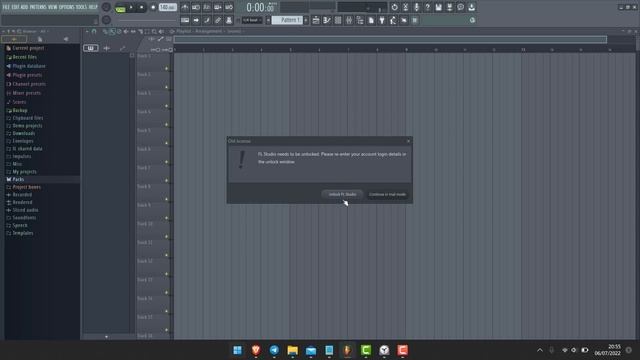This screenshot has height=360, width=640.
Task: Open the Pattern 1 selector
Action: pyautogui.click(x=287, y=20)
